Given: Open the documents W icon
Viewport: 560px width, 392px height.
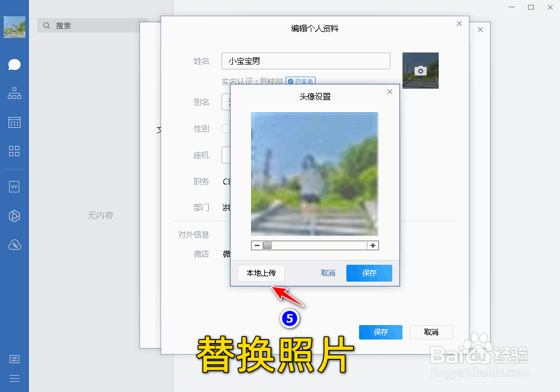Looking at the screenshot, I should [x=14, y=186].
